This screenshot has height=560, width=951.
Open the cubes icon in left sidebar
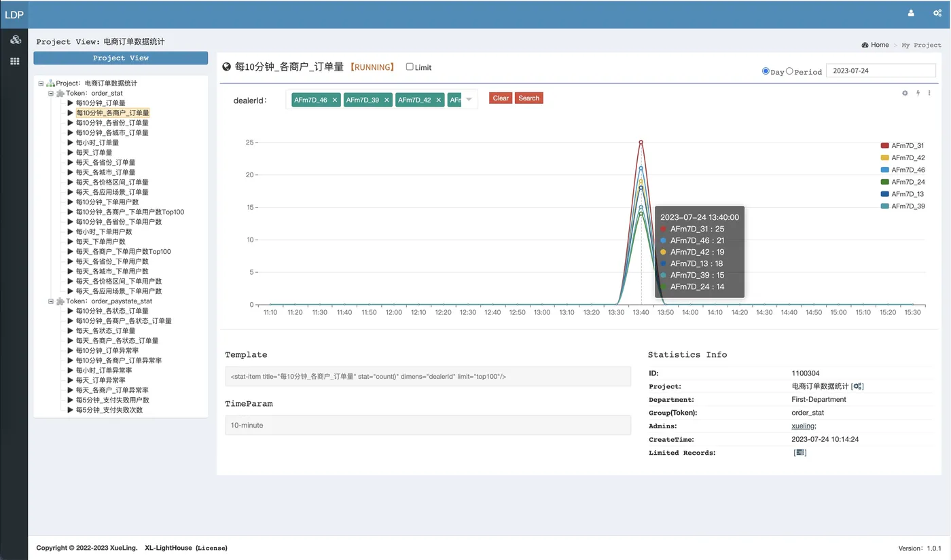coord(14,40)
